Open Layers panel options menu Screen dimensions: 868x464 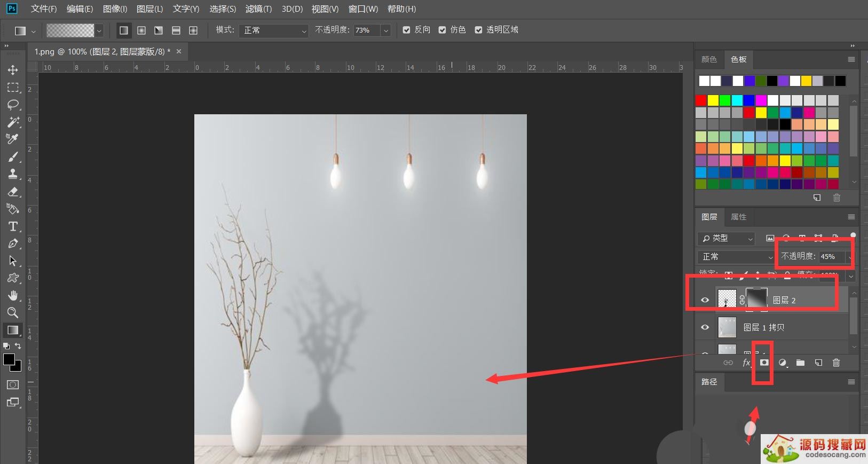[851, 217]
